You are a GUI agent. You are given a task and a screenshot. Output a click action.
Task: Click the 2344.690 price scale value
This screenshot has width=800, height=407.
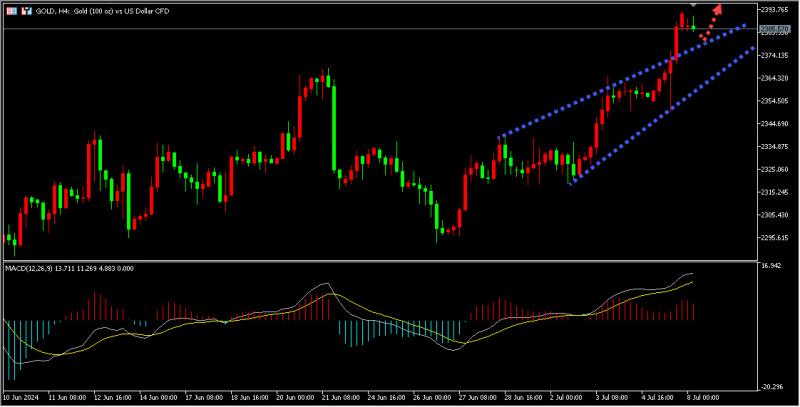pyautogui.click(x=776, y=123)
